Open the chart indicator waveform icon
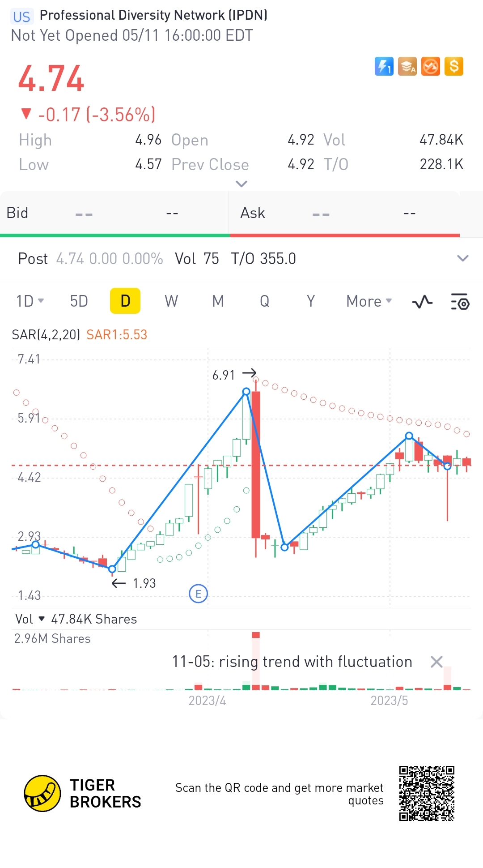Image resolution: width=483 pixels, height=868 pixels. click(x=422, y=302)
